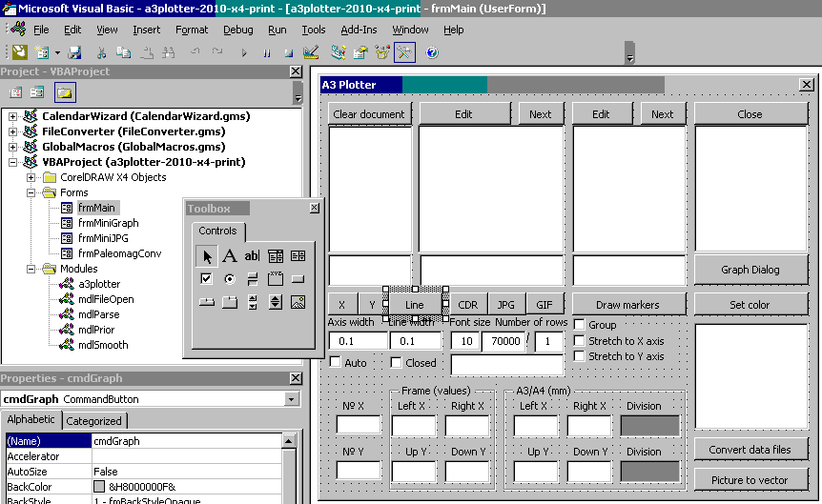Click the Break pause icon
Screen dimensions: 822x504
[x=267, y=52]
